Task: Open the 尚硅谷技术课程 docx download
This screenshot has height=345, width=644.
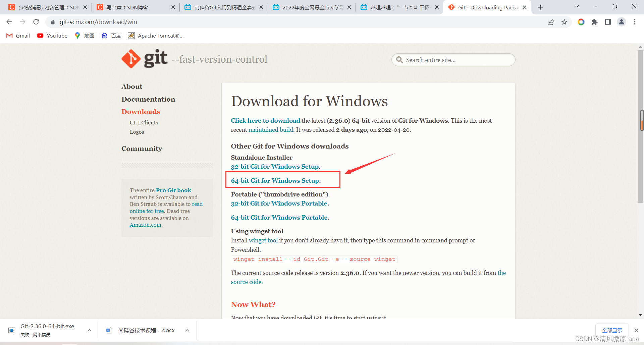Action: (x=141, y=330)
